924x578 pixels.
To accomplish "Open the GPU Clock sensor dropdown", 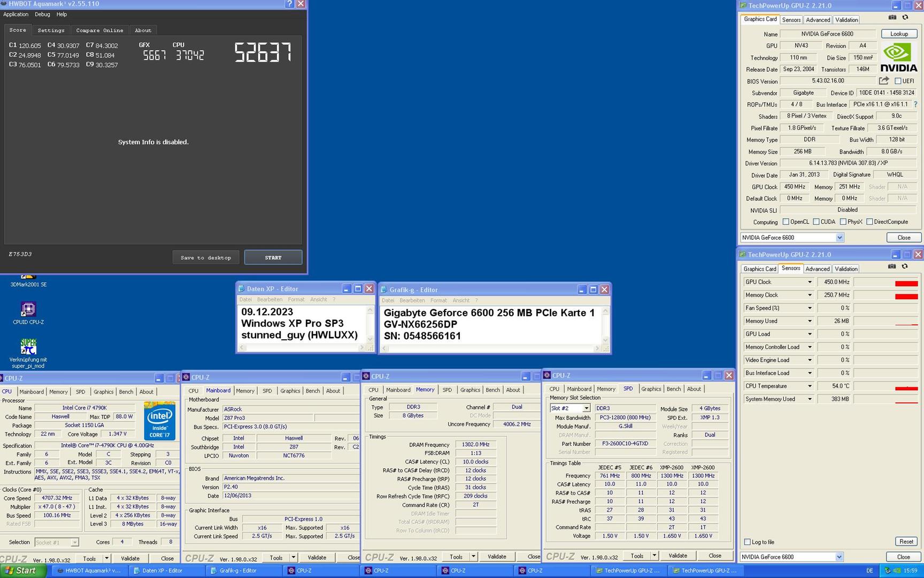I will point(809,282).
